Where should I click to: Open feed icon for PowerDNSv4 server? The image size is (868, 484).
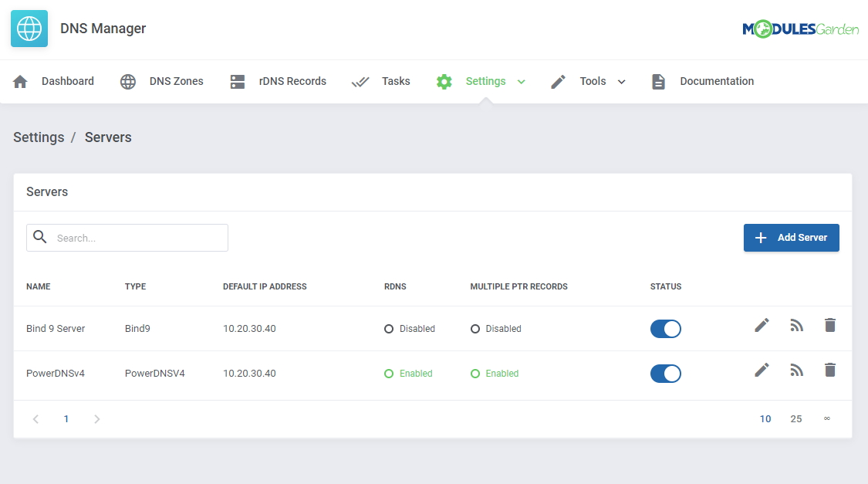click(796, 370)
